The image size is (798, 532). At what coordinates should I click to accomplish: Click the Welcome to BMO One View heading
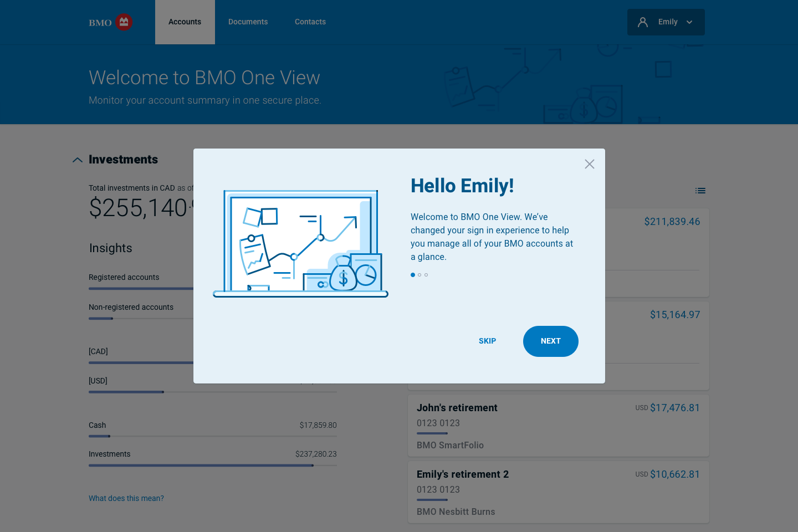click(x=204, y=78)
